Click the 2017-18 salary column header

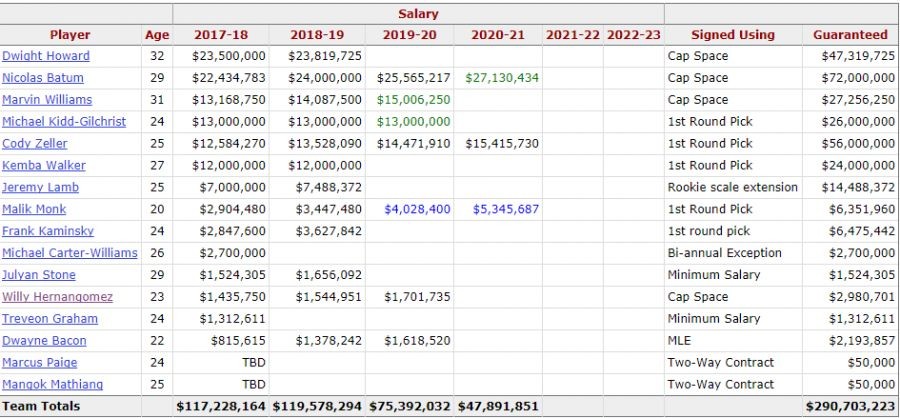[x=220, y=35]
